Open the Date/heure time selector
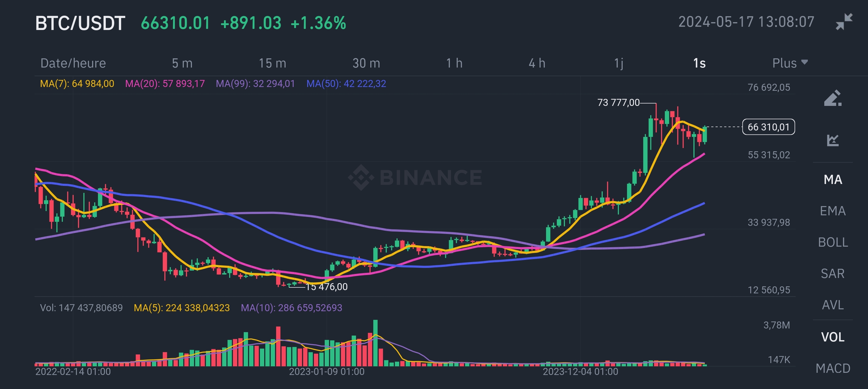 point(73,63)
